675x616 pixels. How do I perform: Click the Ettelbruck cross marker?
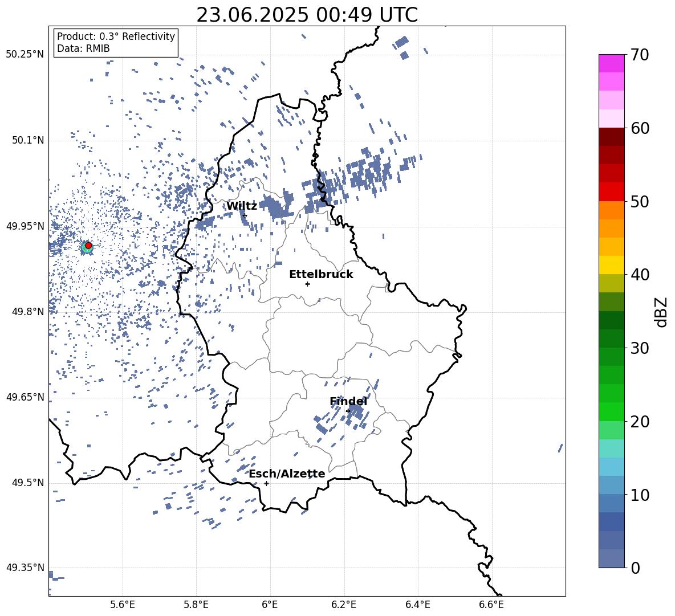307,284
